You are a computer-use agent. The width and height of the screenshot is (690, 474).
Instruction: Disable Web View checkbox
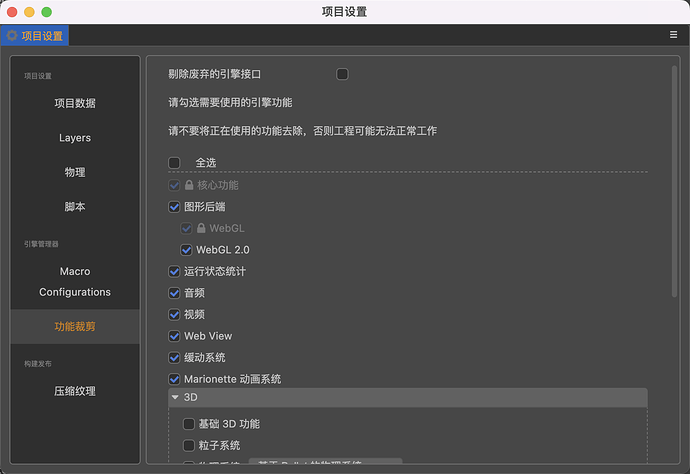(174, 336)
